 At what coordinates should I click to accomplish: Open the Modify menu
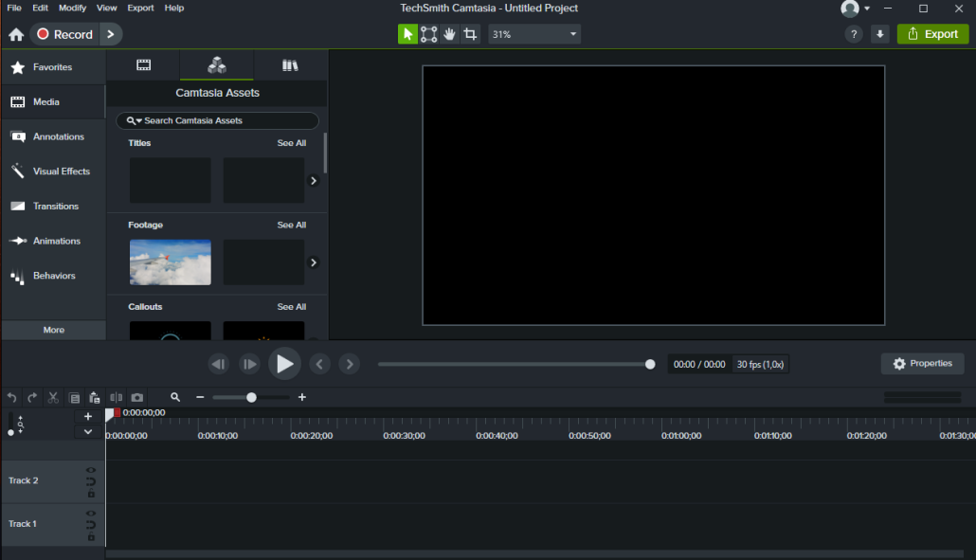click(72, 8)
